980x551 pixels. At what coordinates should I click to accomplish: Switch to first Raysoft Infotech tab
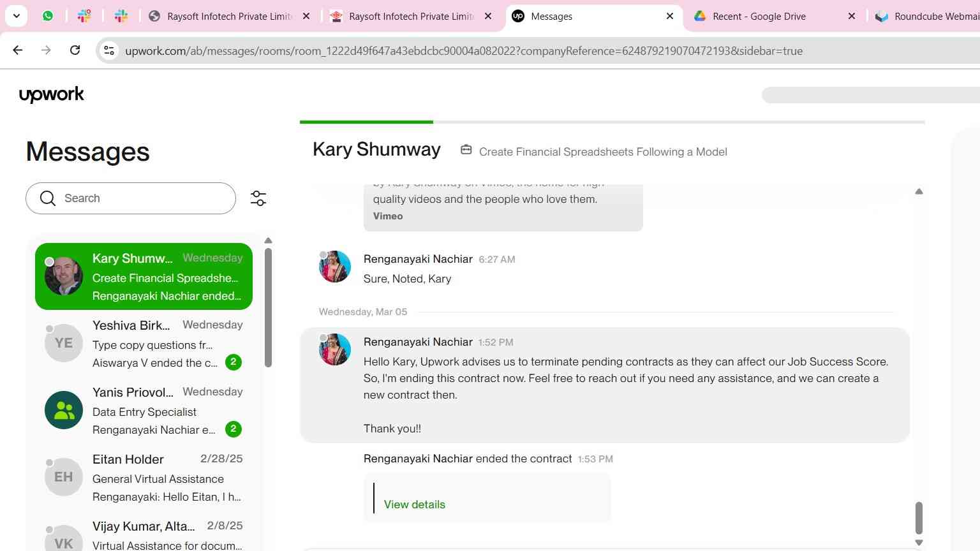click(x=220, y=16)
